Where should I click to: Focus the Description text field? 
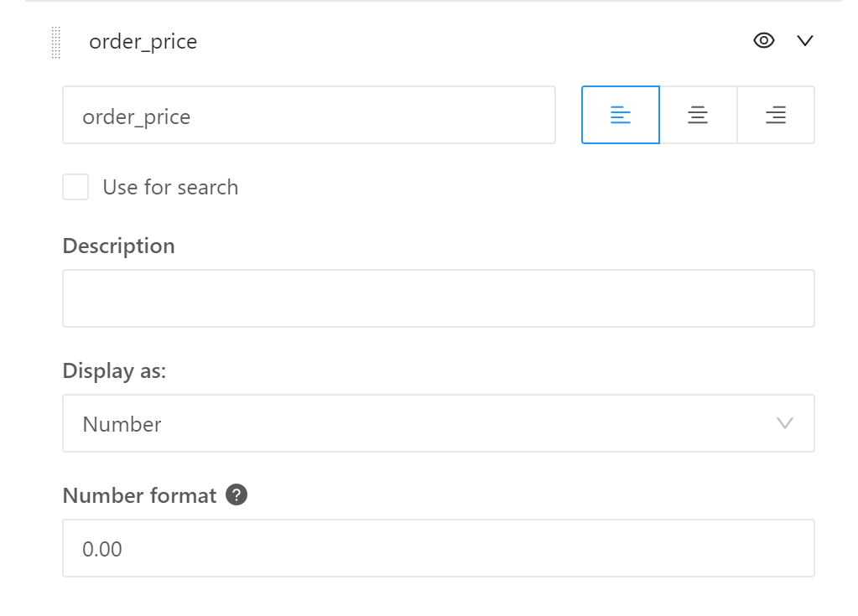(x=439, y=298)
